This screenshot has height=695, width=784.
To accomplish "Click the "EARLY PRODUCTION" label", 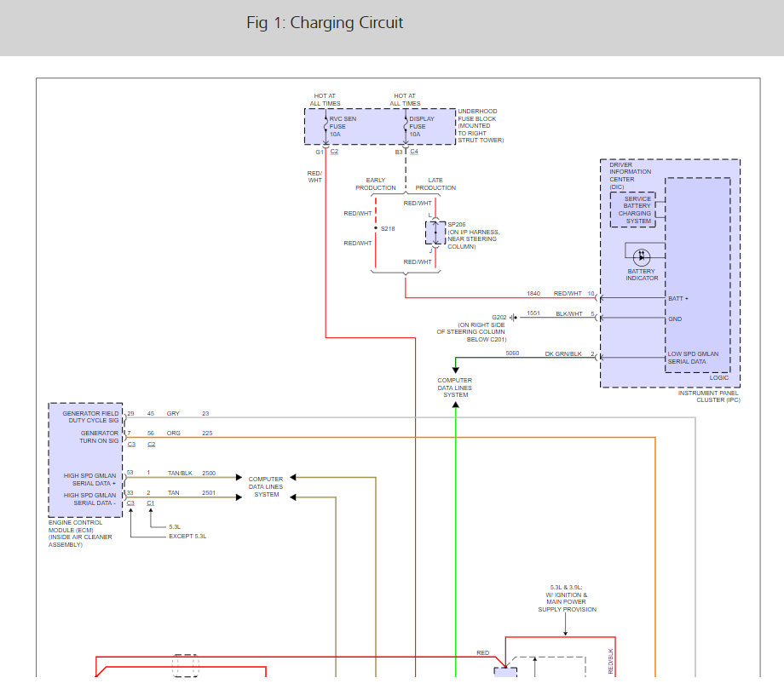I will point(376,184).
